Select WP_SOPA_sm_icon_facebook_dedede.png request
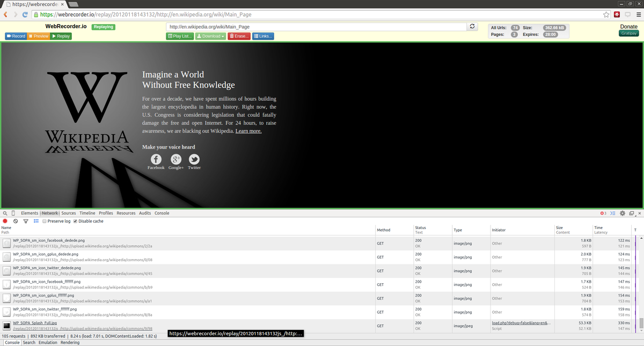Viewport: 644px width, 346px height. click(x=317, y=243)
